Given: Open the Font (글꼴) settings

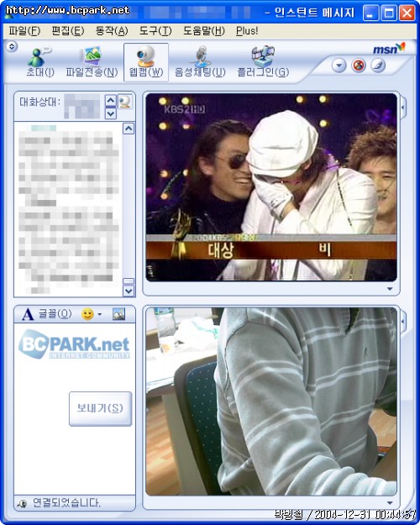Looking at the screenshot, I should pos(47,314).
